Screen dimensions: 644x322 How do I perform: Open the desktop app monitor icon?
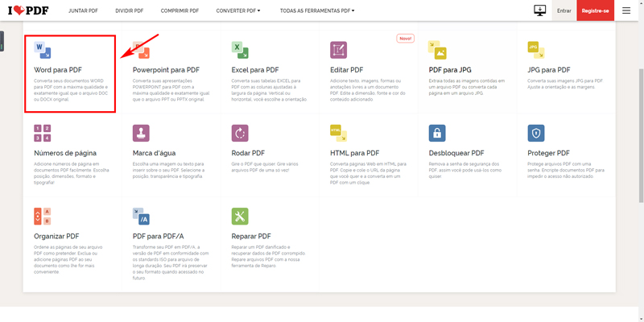coord(540,10)
